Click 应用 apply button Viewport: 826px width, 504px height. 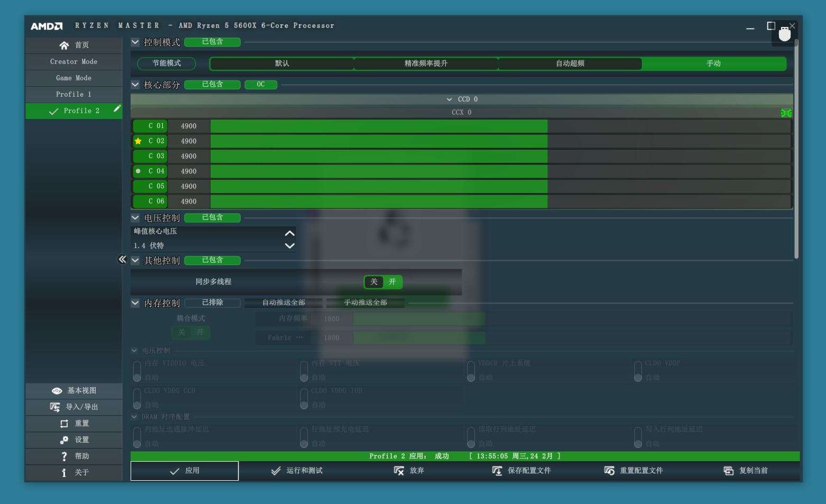click(x=185, y=471)
